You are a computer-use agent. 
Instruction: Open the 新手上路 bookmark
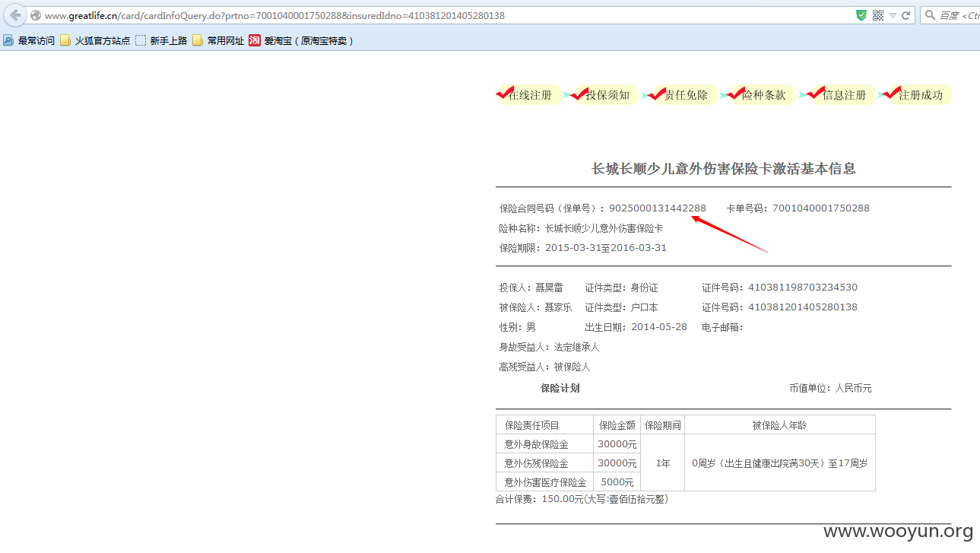coord(161,41)
